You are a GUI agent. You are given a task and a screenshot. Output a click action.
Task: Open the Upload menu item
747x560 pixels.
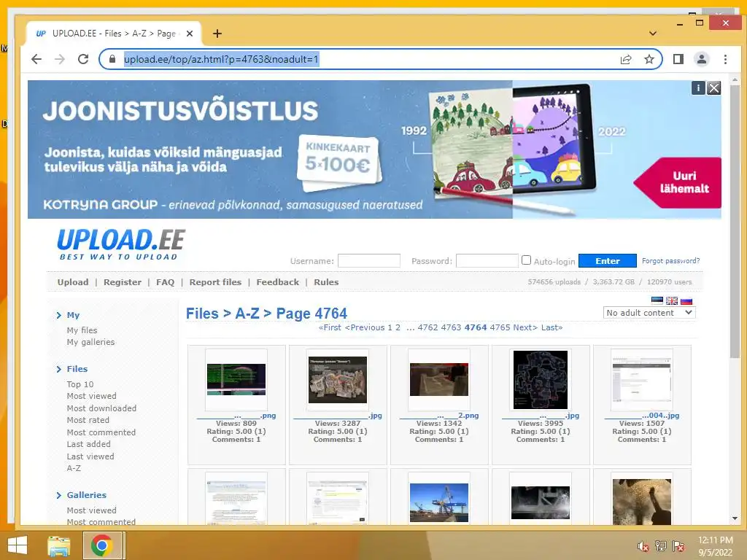pyautogui.click(x=73, y=282)
